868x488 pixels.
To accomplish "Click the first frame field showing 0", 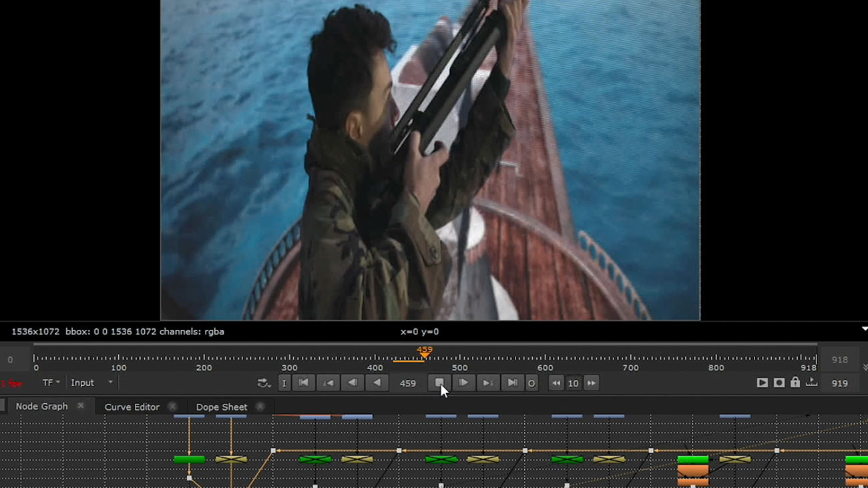I will click(10, 360).
